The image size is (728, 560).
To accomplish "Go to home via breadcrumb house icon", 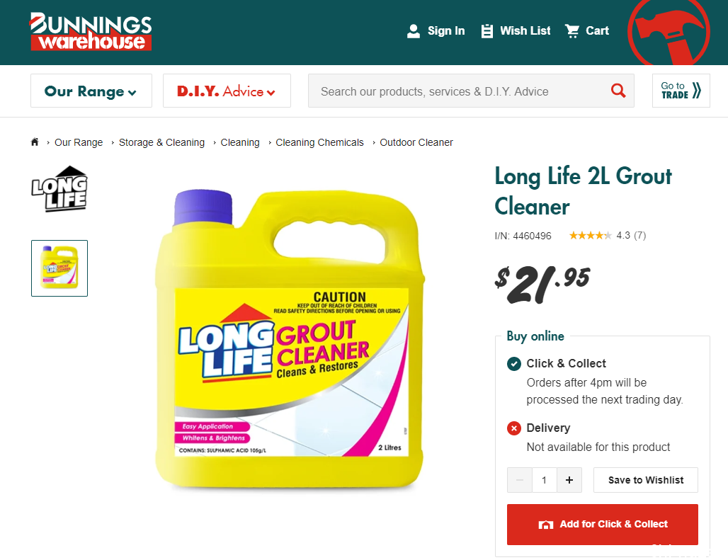I will [x=35, y=142].
